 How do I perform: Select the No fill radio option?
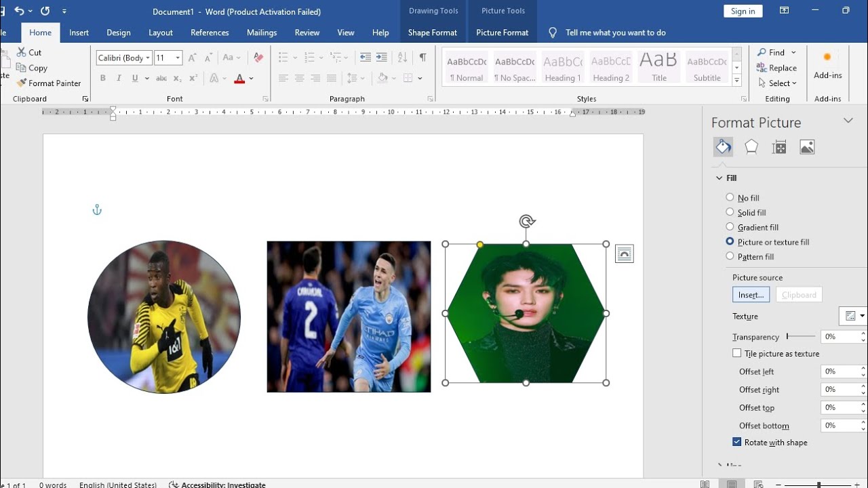(x=730, y=197)
